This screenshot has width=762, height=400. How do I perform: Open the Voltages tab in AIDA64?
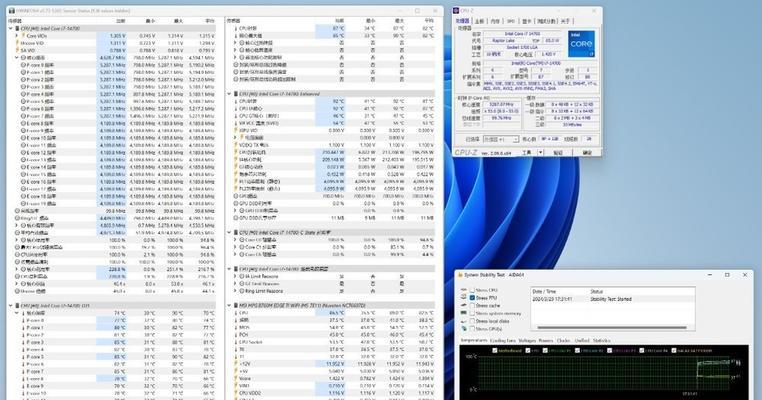click(x=527, y=341)
